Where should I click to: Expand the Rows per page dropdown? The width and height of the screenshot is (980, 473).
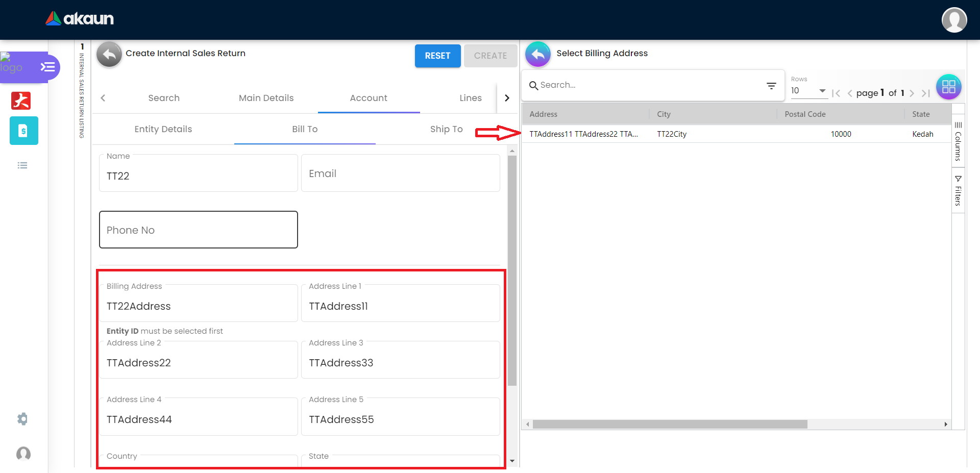click(808, 91)
